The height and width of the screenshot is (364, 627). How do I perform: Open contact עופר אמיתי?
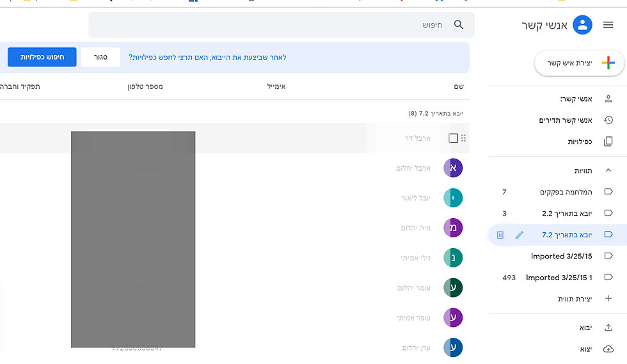[413, 318]
